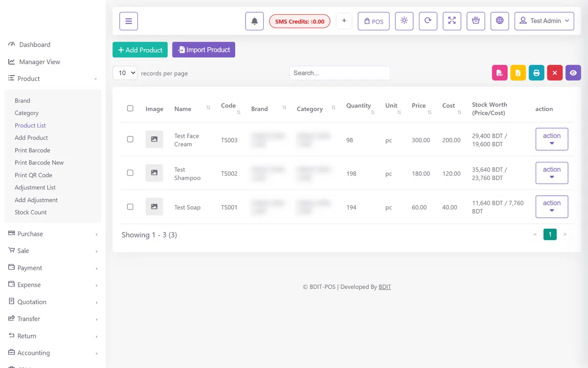
Task: Check the Test Soap row checkbox
Action: tap(130, 207)
